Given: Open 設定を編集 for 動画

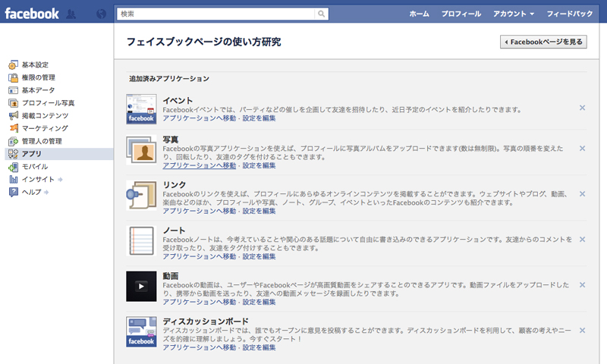Looking at the screenshot, I should point(259,302).
